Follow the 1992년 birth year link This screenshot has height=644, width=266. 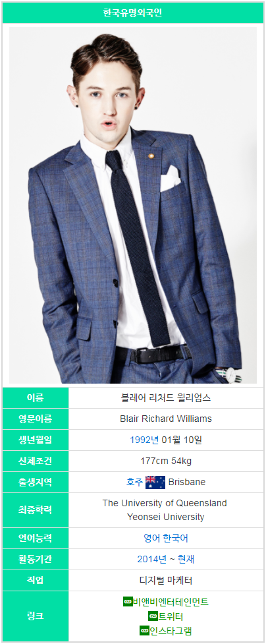(144, 440)
